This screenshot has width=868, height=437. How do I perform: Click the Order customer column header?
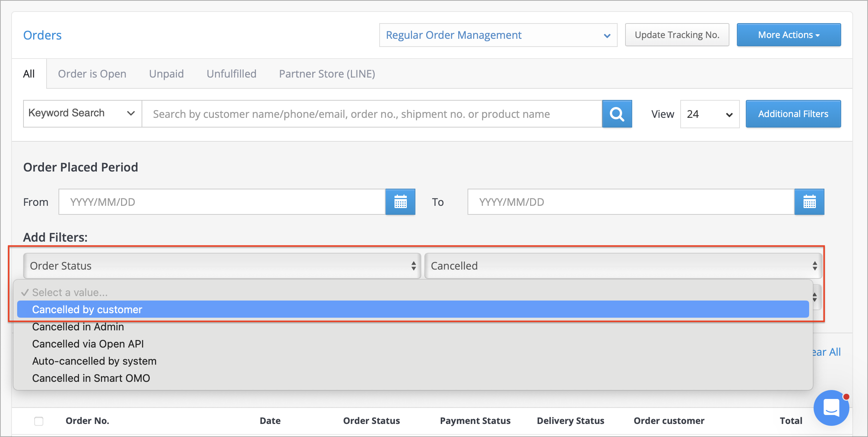(669, 421)
